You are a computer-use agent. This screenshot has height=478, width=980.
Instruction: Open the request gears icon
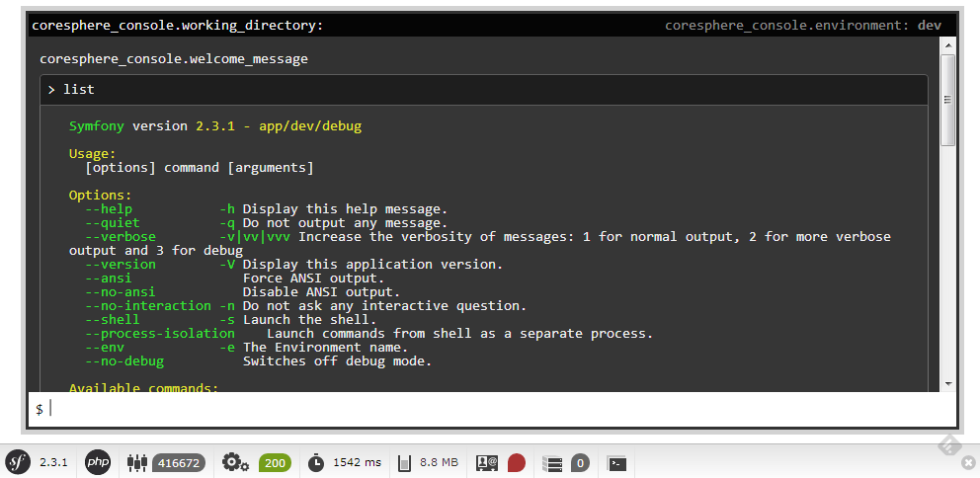tap(236, 462)
